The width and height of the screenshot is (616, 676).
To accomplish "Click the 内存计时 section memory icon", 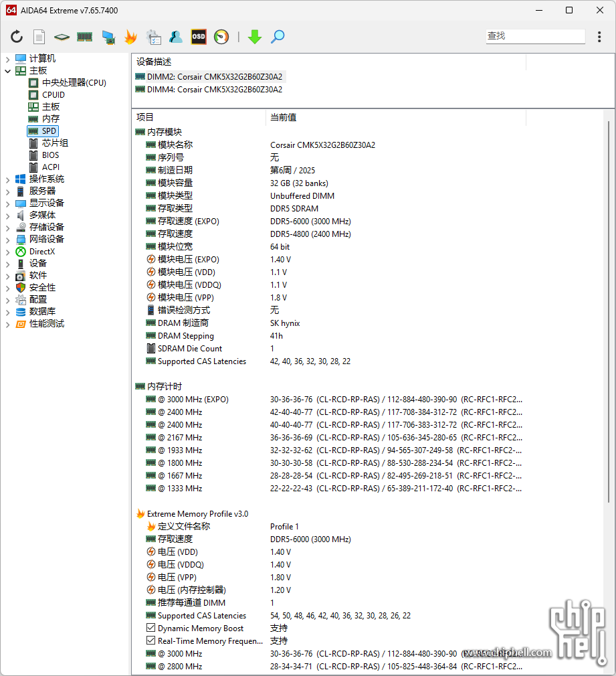I will click(x=140, y=386).
